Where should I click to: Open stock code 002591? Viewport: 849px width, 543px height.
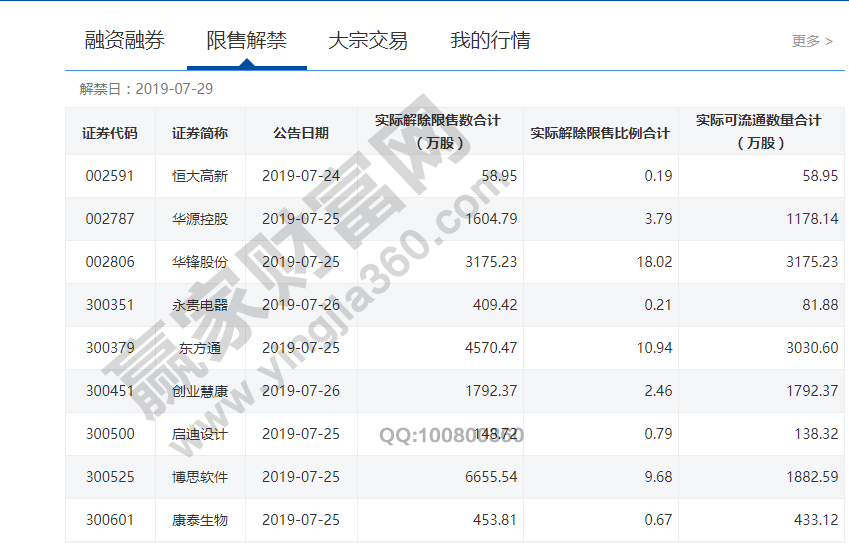[x=110, y=176]
